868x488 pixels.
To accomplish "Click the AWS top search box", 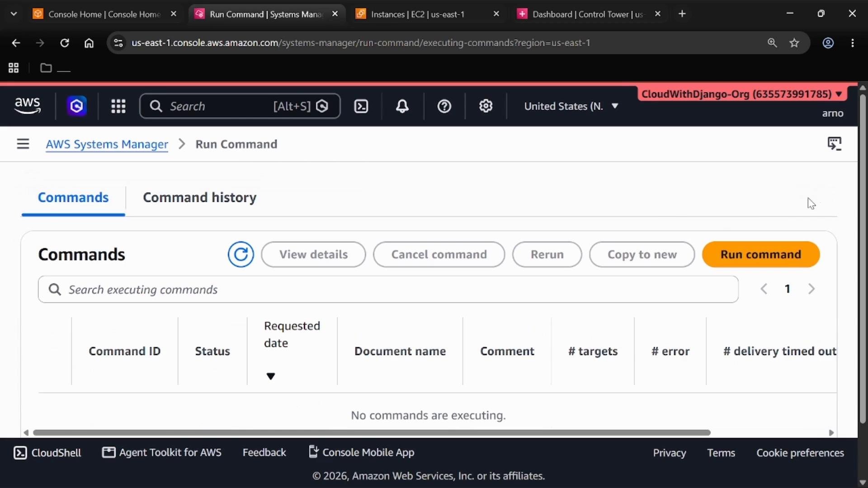I will 240,106.
